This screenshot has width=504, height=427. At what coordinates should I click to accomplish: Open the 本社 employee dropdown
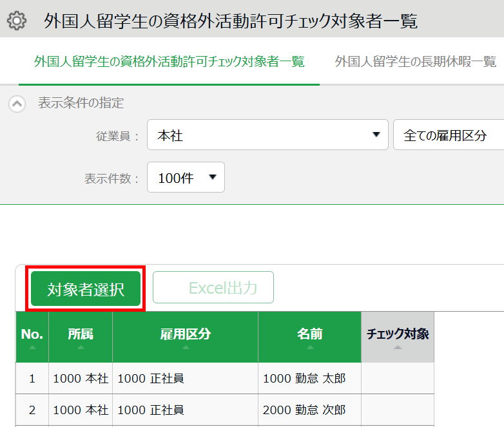267,135
